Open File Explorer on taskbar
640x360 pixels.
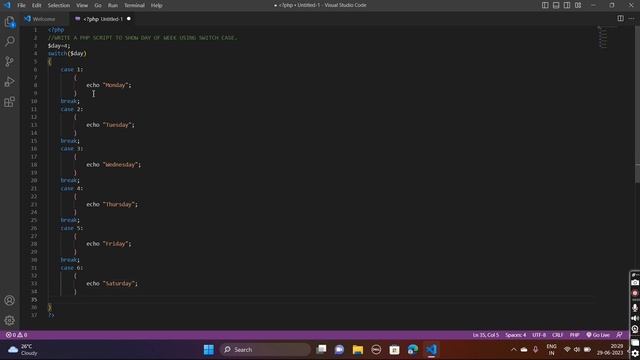(x=358, y=349)
